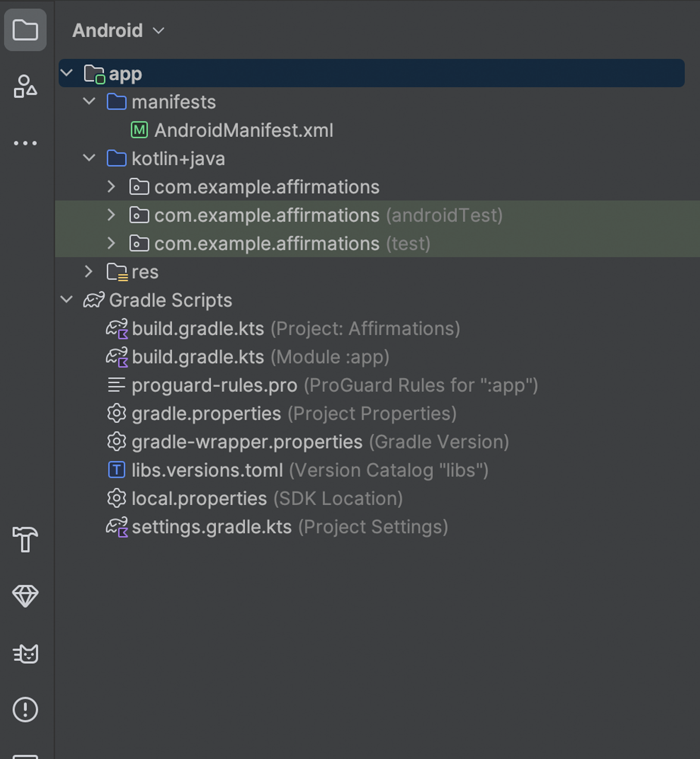Click the gradle.properties gear icon
The height and width of the screenshot is (759, 700).
117,413
